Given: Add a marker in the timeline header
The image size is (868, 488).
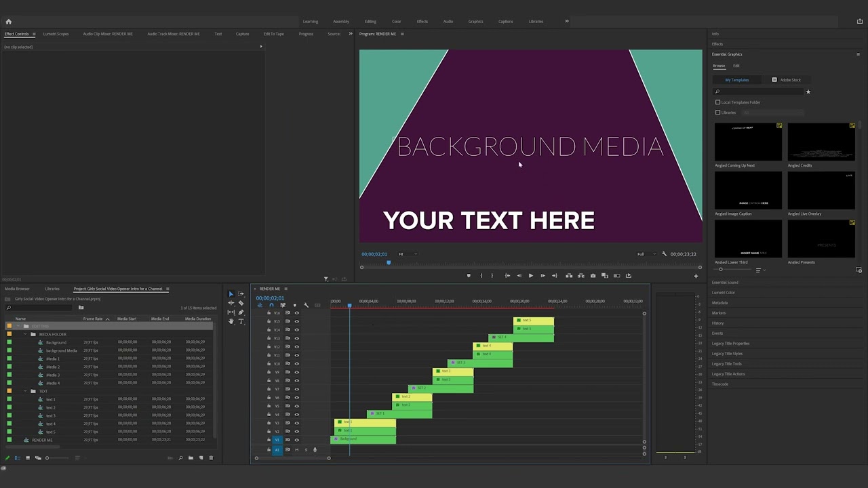Looking at the screenshot, I should 294,305.
